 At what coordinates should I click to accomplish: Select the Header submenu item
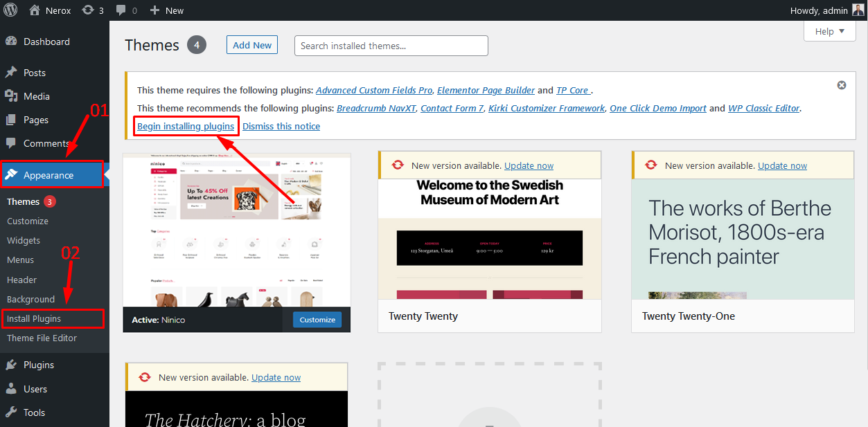21,280
